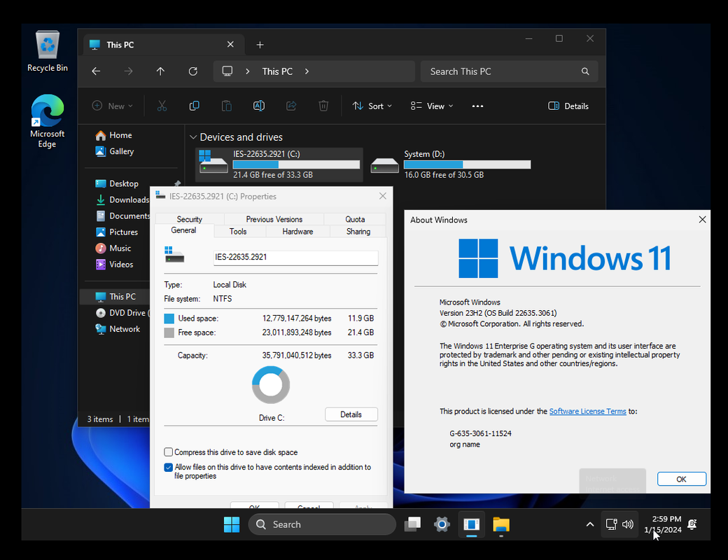Click the Paste icon in Explorer toolbar
Viewport: 728px width, 560px height.
227,106
